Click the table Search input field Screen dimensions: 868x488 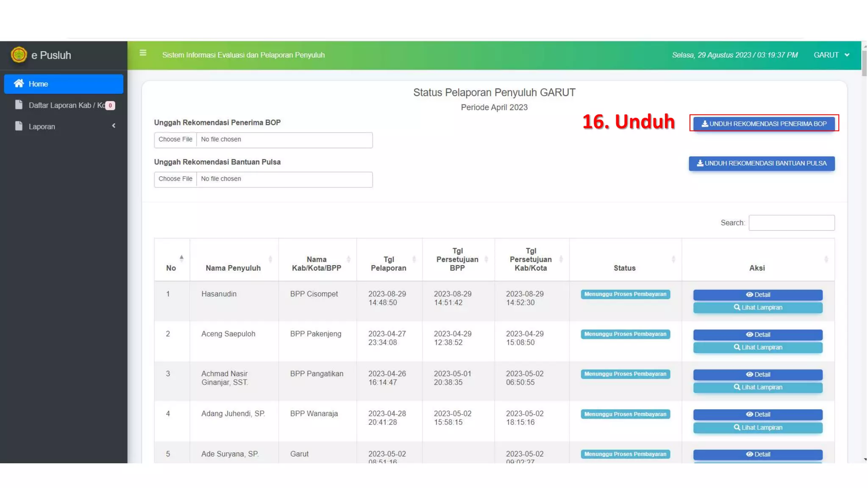click(791, 223)
